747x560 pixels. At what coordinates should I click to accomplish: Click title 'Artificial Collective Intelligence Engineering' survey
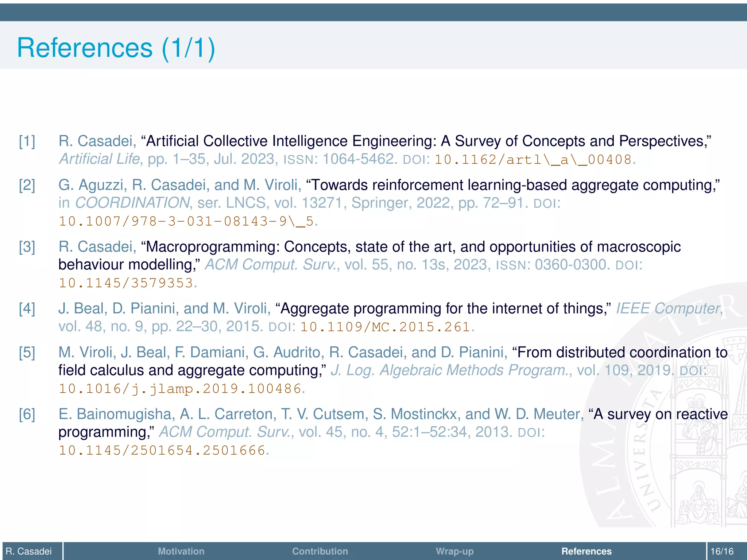[426, 141]
